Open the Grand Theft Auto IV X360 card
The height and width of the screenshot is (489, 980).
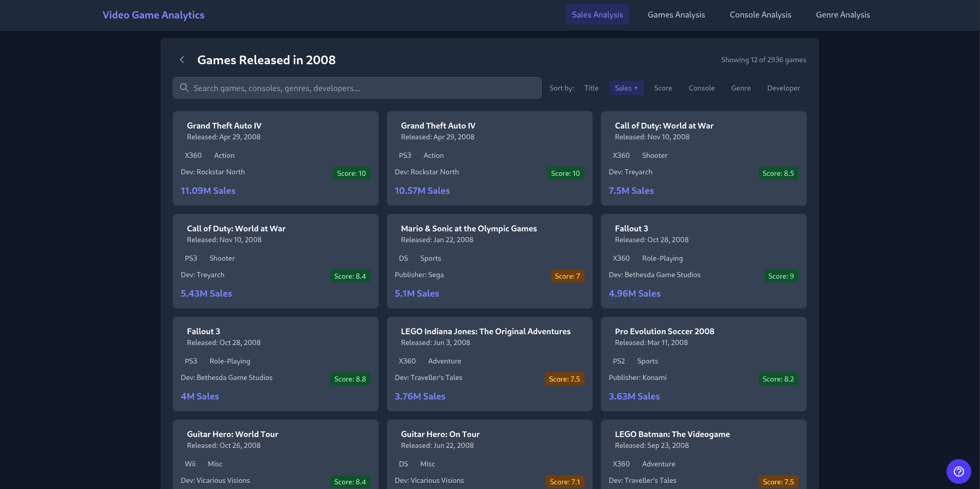point(276,158)
